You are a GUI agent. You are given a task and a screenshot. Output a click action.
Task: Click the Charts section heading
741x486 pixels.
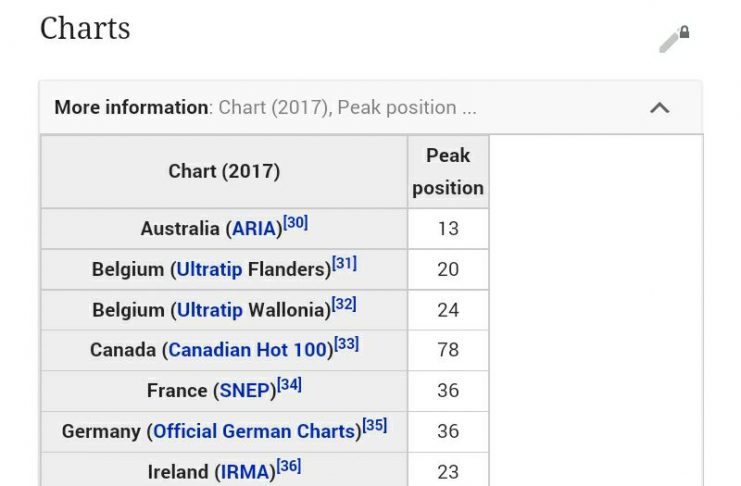[x=85, y=28]
